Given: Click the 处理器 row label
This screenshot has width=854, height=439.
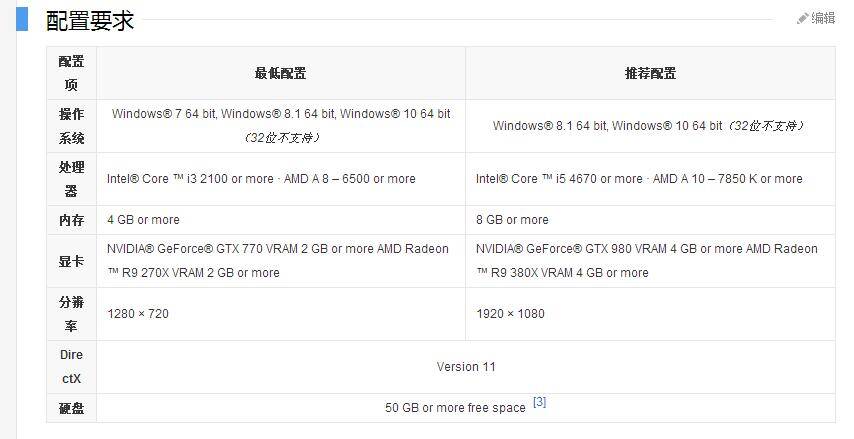Looking at the screenshot, I should tap(71, 179).
